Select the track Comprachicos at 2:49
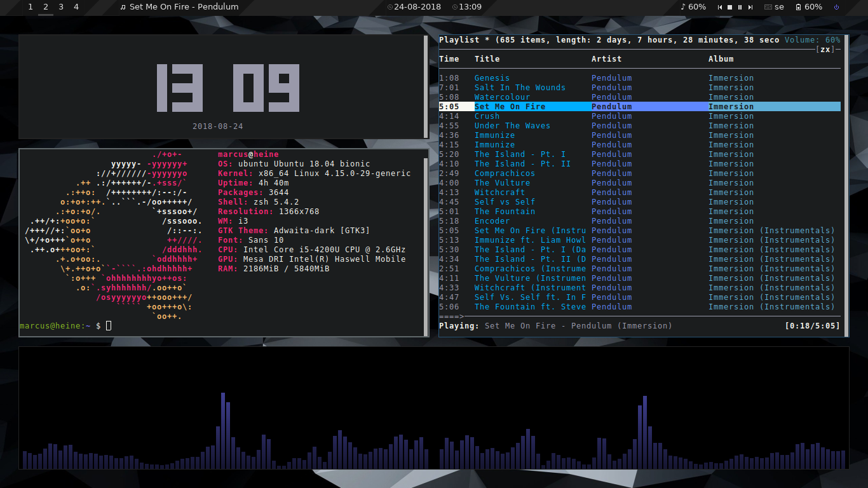 pos(639,173)
